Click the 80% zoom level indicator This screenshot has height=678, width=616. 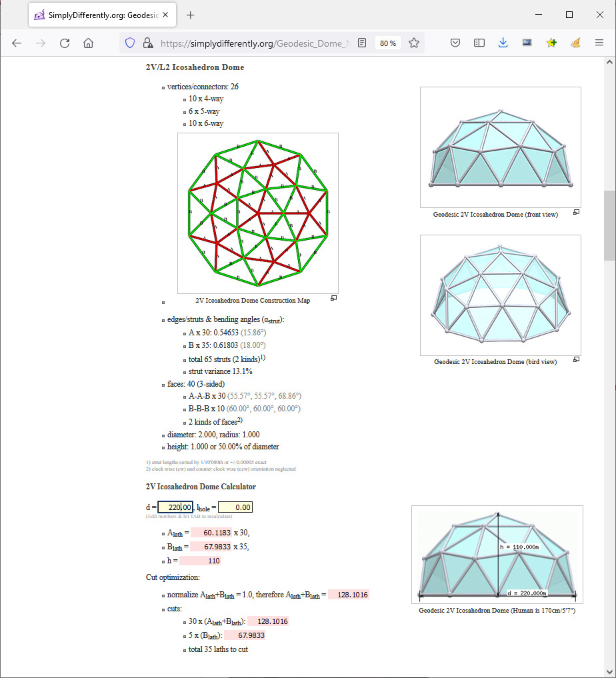[388, 43]
